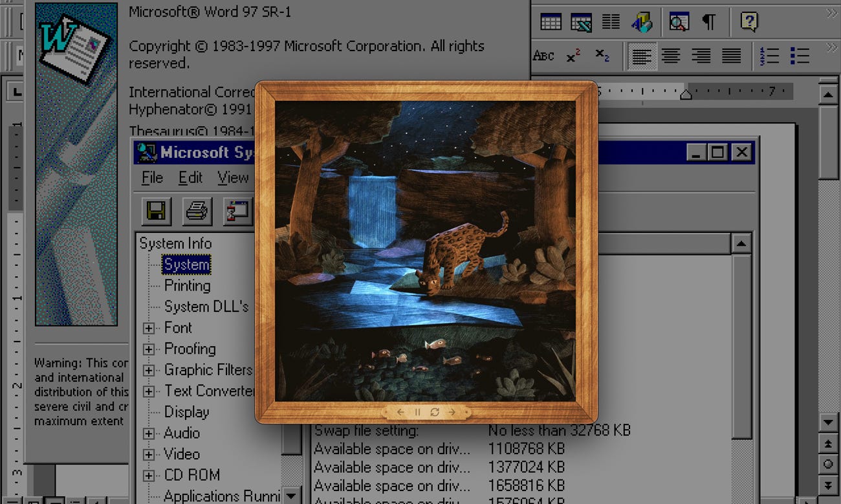Click the jaguar picture in the wooden frame

pyautogui.click(x=425, y=251)
